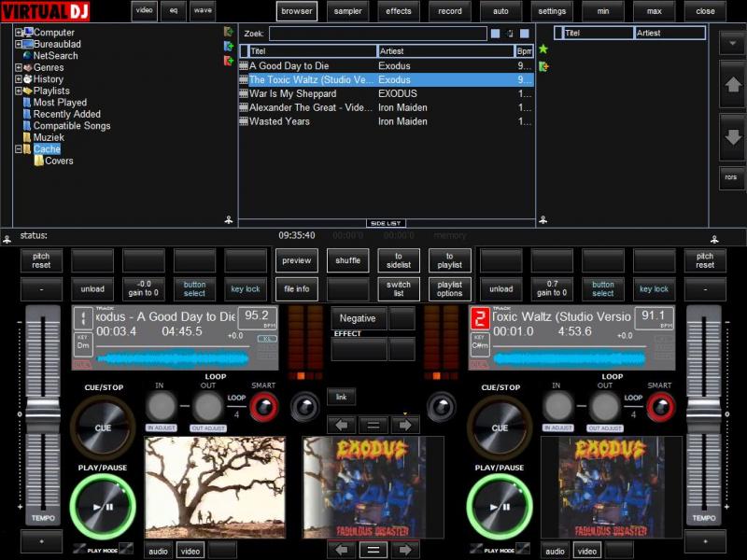This screenshot has height=560, width=747.
Task: Expand the Bureaublad tree node
Action: pyautogui.click(x=18, y=44)
